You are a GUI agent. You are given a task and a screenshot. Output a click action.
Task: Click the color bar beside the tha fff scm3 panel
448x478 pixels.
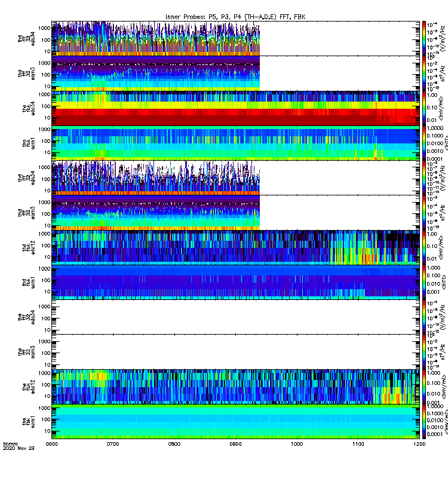[x=424, y=73]
